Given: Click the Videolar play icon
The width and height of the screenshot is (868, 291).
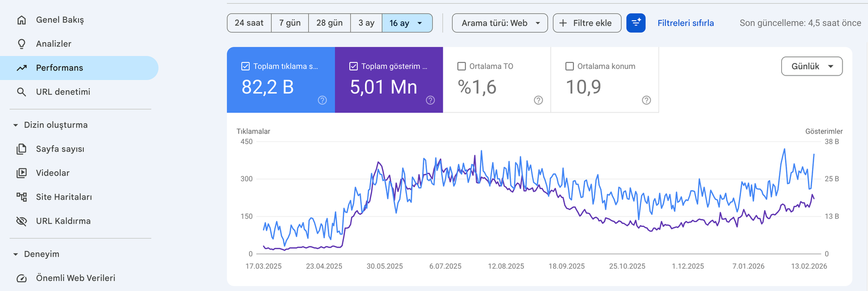Looking at the screenshot, I should point(22,173).
